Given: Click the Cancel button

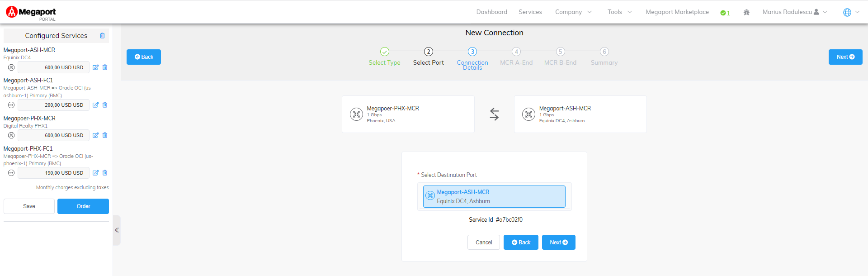Looking at the screenshot, I should click(x=483, y=243).
